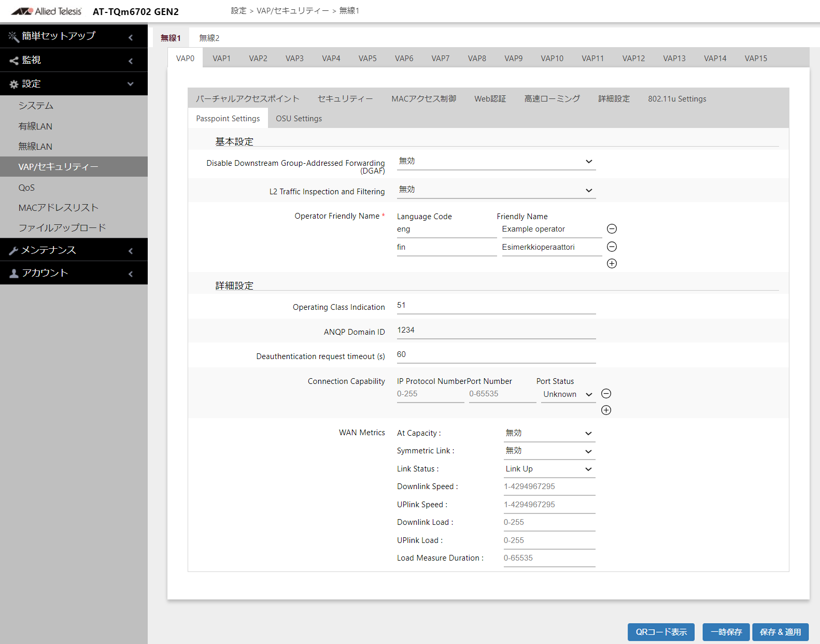The width and height of the screenshot is (820, 644).
Task: Focus Load Measure Duration field
Action: click(549, 558)
